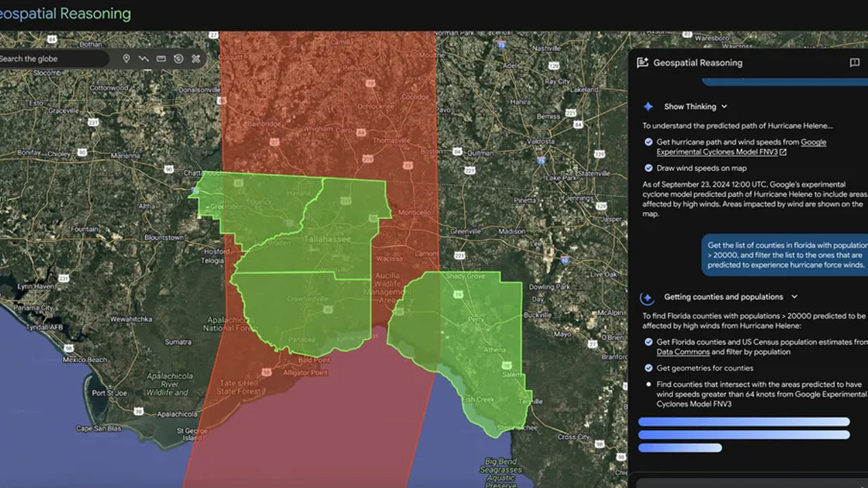
Task: Click the add placemark pin icon
Action: point(126,59)
